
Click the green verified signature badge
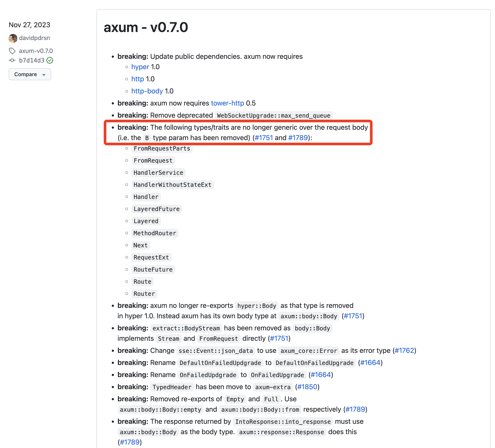50,60
